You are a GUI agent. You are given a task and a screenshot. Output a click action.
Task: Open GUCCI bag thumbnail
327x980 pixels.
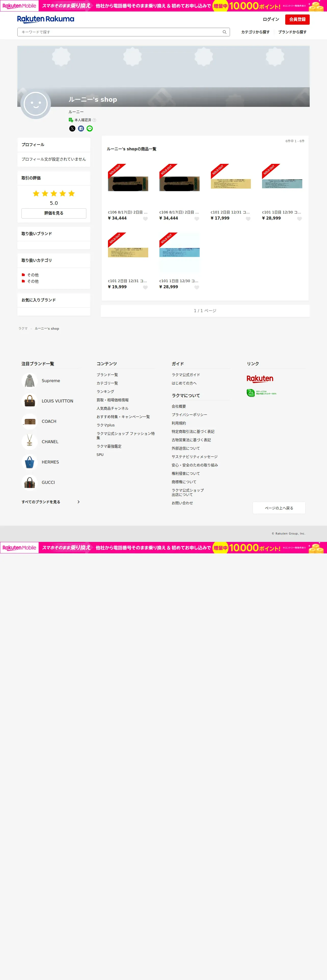pyautogui.click(x=30, y=482)
